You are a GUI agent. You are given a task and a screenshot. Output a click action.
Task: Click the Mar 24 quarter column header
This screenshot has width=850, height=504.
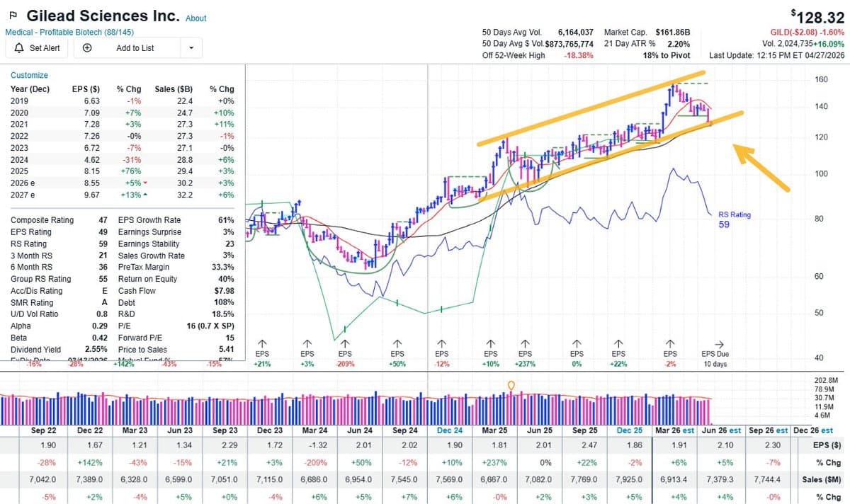click(x=314, y=430)
